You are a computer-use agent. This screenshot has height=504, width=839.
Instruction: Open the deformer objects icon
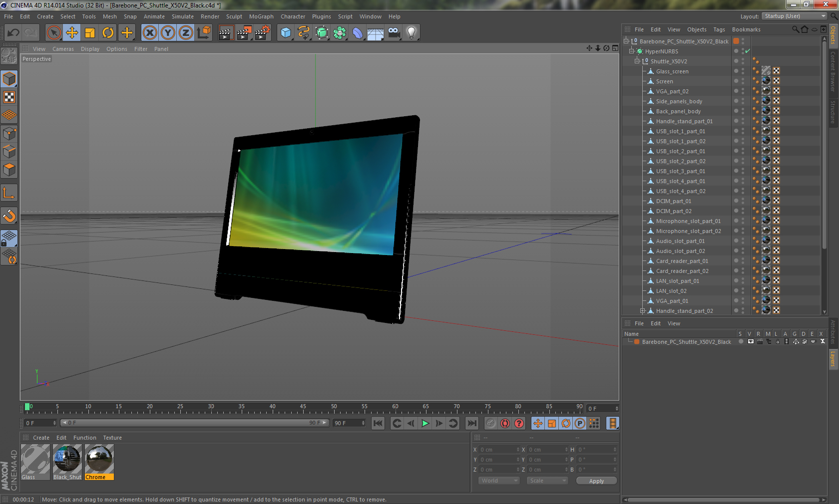[x=358, y=33]
